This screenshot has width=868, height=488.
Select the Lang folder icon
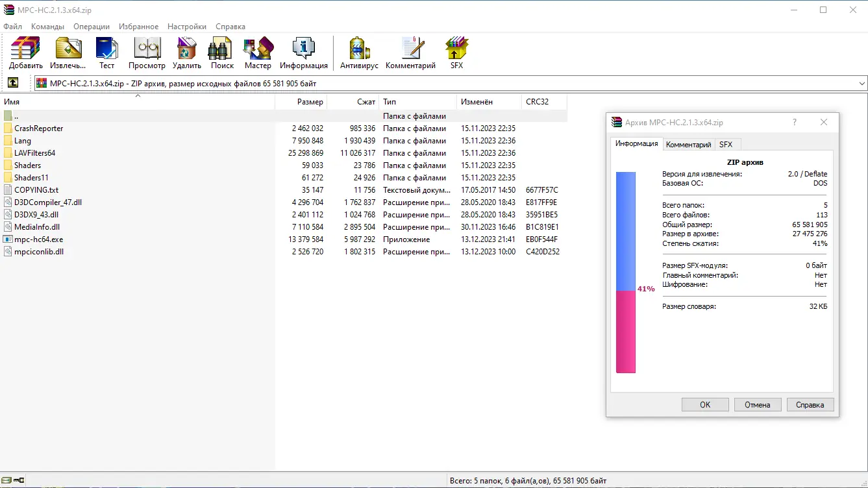pyautogui.click(x=8, y=141)
